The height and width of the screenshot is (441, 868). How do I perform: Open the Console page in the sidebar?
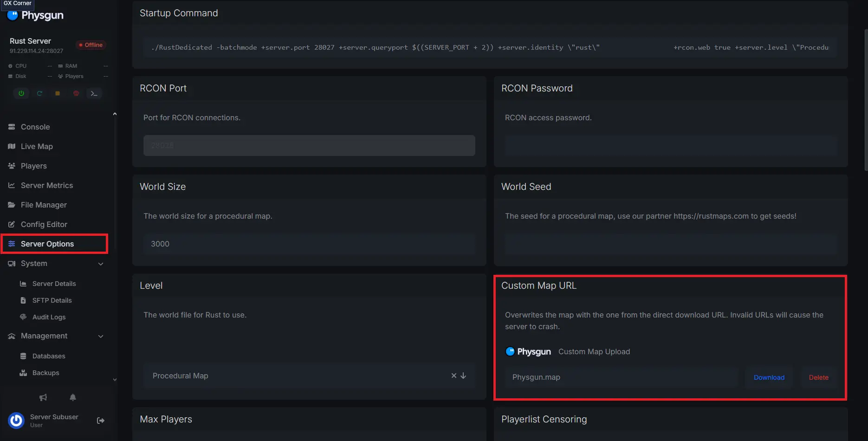pos(35,127)
